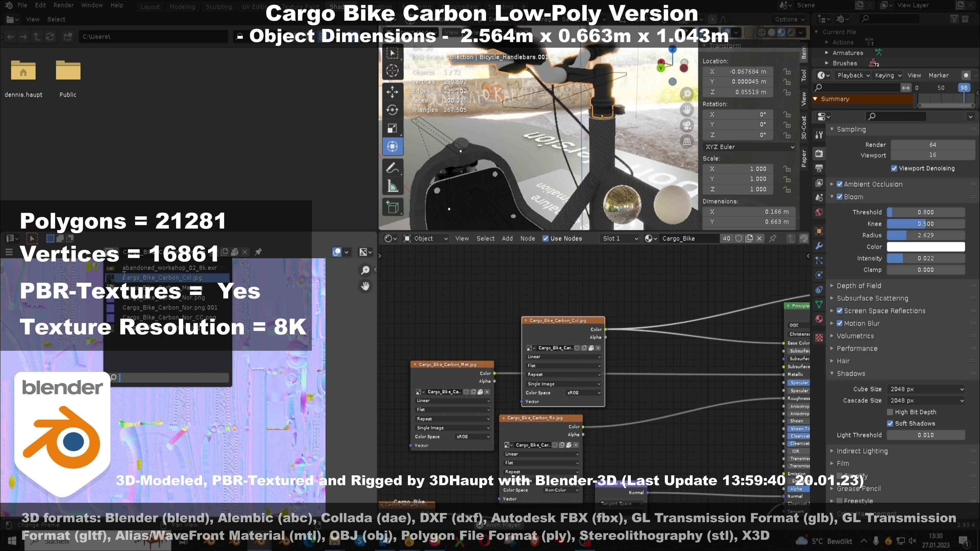Toggle fake user shield for Cargo_Bike material

tap(738, 239)
